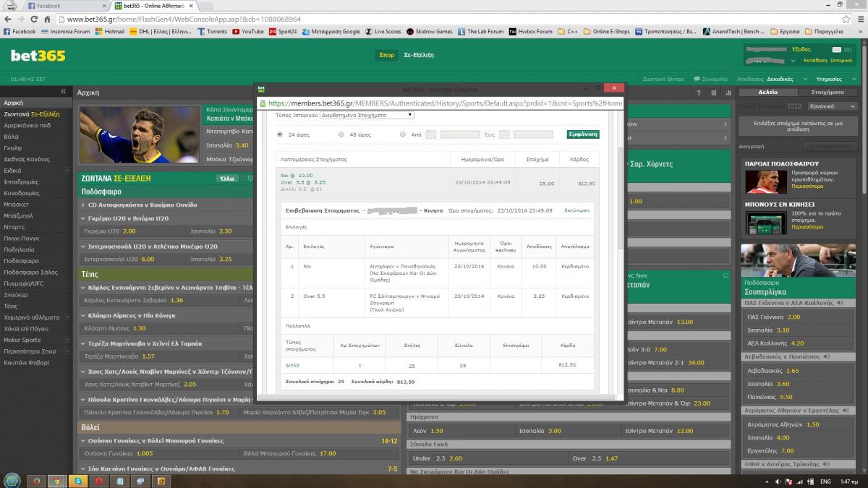
Task: Toggle the quick bet OFF switch
Action: click(x=793, y=106)
